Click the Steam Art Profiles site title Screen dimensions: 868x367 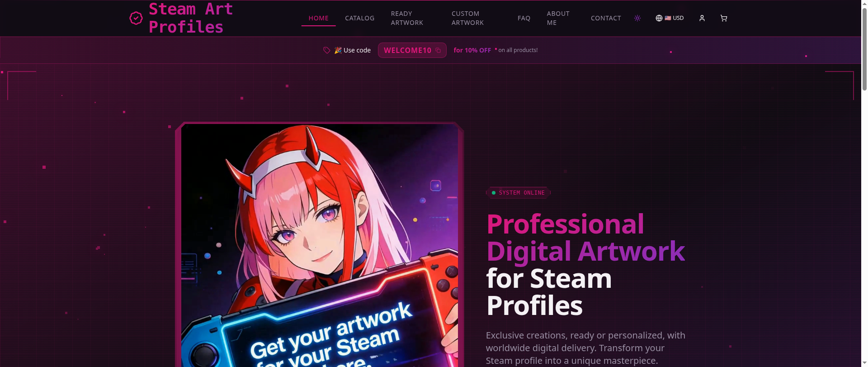[190, 18]
